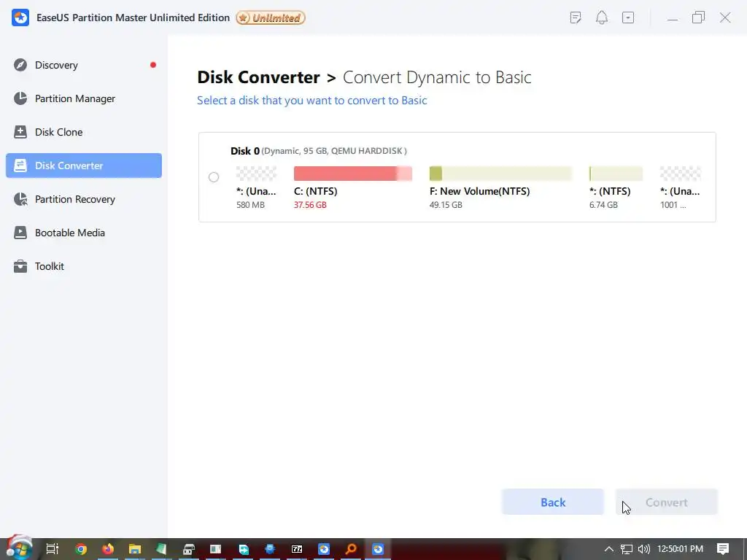Go to Disk Clone section
This screenshot has height=560, width=747.
click(83, 132)
